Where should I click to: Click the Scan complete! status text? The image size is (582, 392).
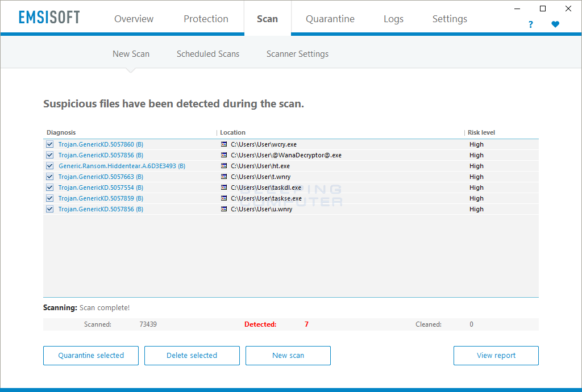point(105,307)
